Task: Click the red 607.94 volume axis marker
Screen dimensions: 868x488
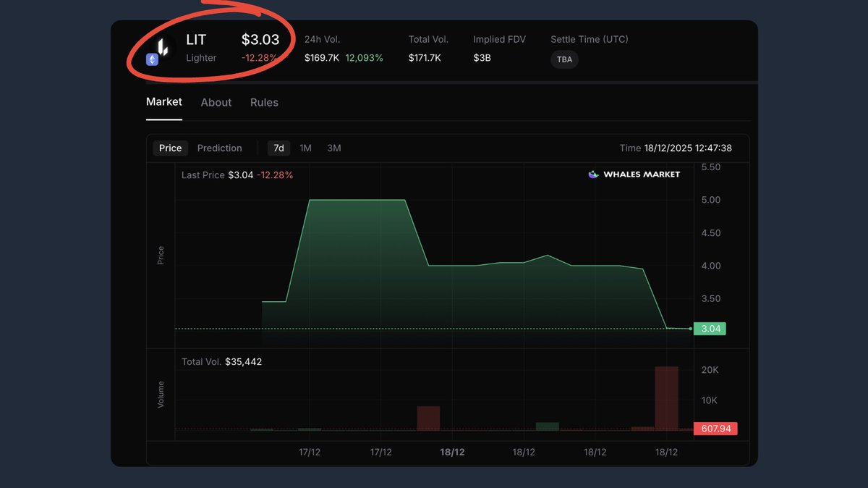Action: (715, 429)
